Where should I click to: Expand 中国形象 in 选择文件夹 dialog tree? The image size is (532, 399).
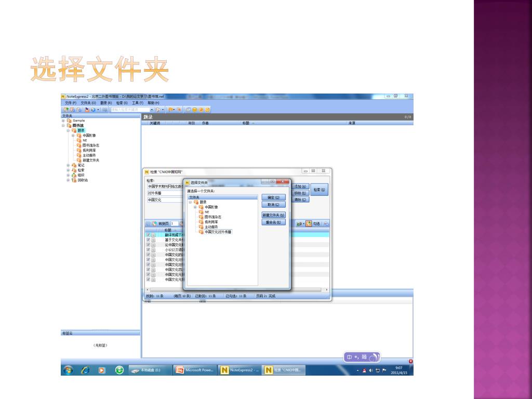(x=195, y=207)
